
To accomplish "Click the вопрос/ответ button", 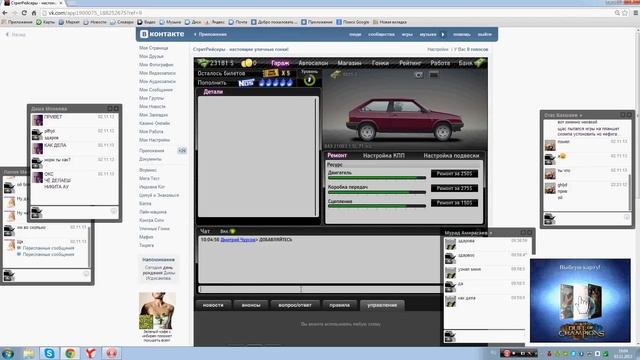I will 295,305.
